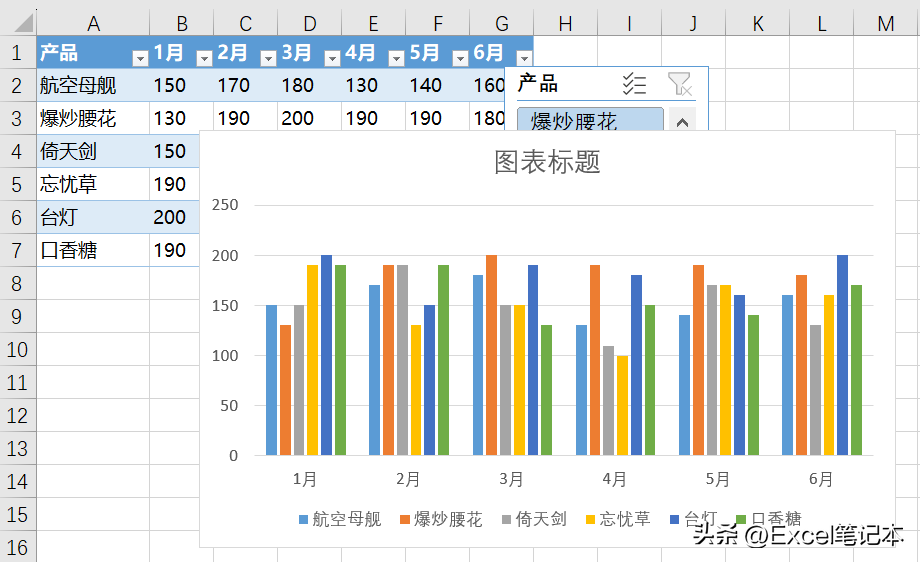Select row 12 header
The width and height of the screenshot is (920, 562).
point(18,415)
